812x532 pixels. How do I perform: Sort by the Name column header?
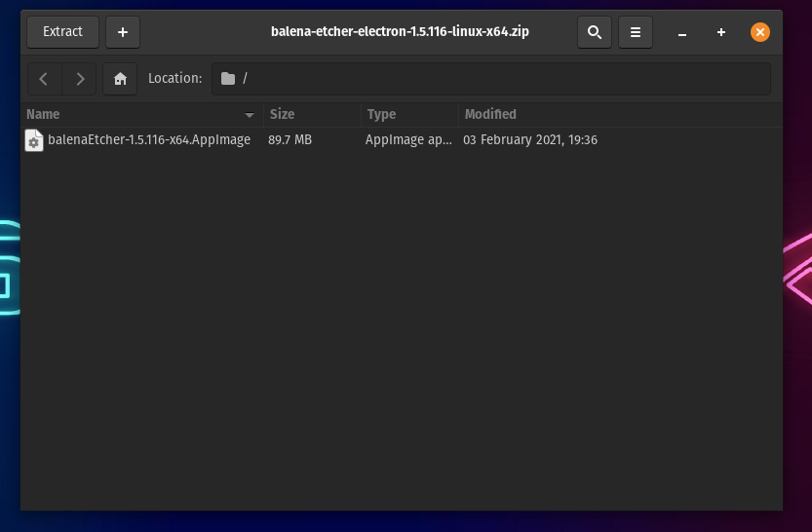click(x=142, y=114)
